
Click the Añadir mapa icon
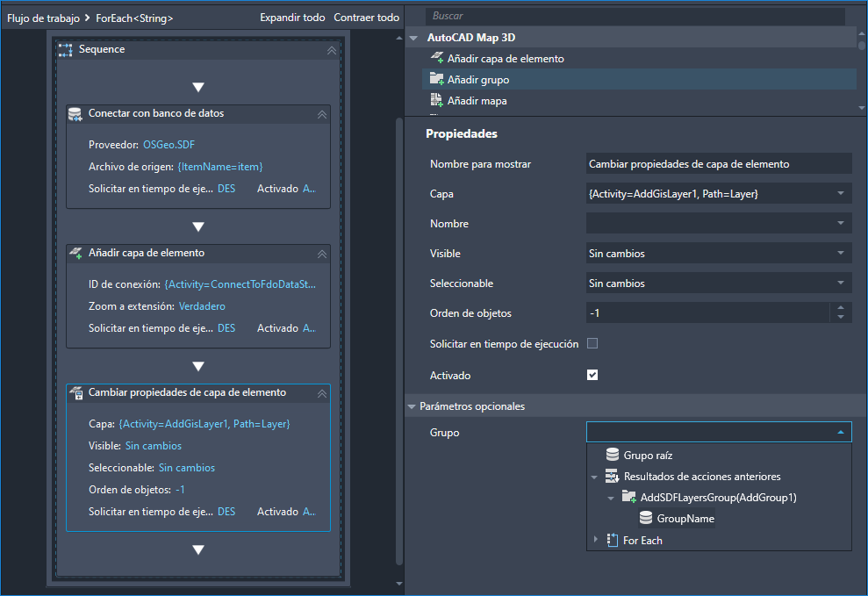(x=437, y=99)
